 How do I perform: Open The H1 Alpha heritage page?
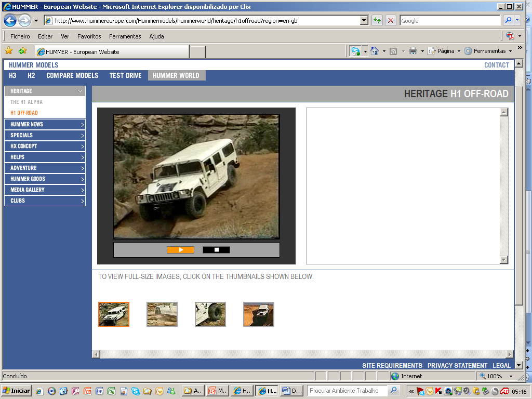point(26,102)
